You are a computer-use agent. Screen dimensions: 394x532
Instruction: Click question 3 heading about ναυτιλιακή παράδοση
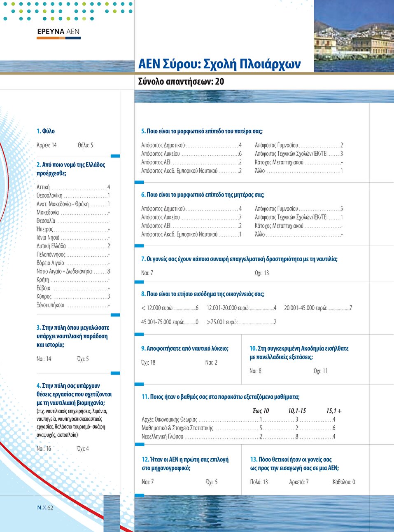[x=73, y=336]
